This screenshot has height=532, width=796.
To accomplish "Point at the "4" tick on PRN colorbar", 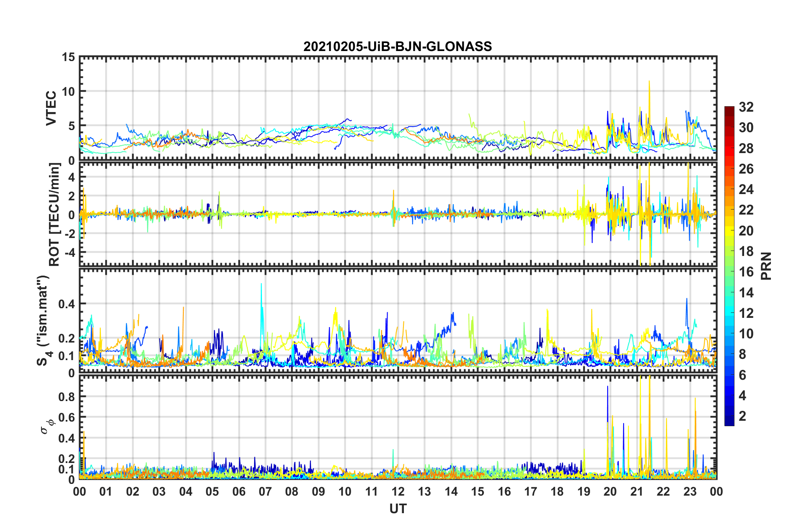I will coord(742,396).
